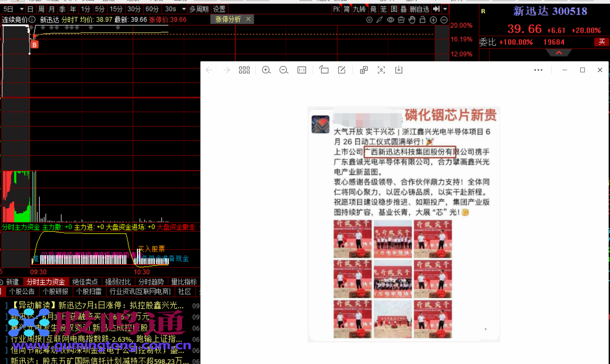Open the viewer's more options menu

pos(538,70)
